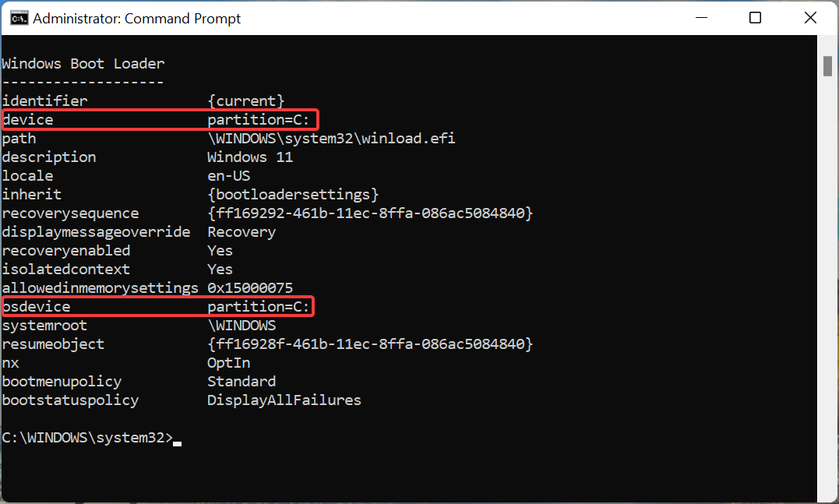Screen dimensions: 839x504
Task: Select the highlighted device partition=C: line
Action: tap(160, 119)
